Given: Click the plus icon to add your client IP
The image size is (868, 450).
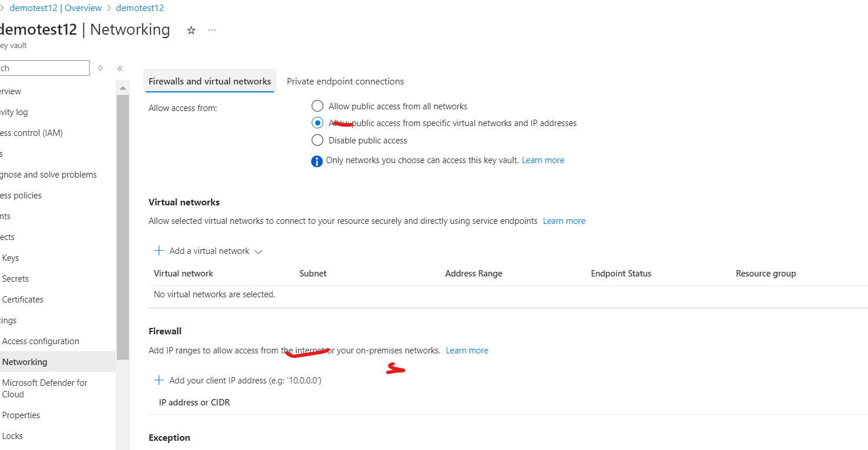Looking at the screenshot, I should [159, 380].
